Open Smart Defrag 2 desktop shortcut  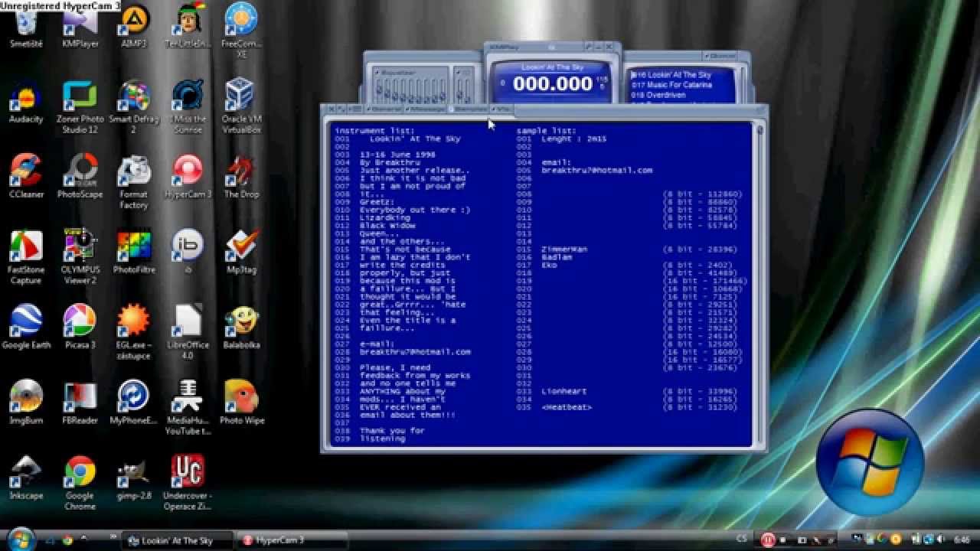coord(134,107)
